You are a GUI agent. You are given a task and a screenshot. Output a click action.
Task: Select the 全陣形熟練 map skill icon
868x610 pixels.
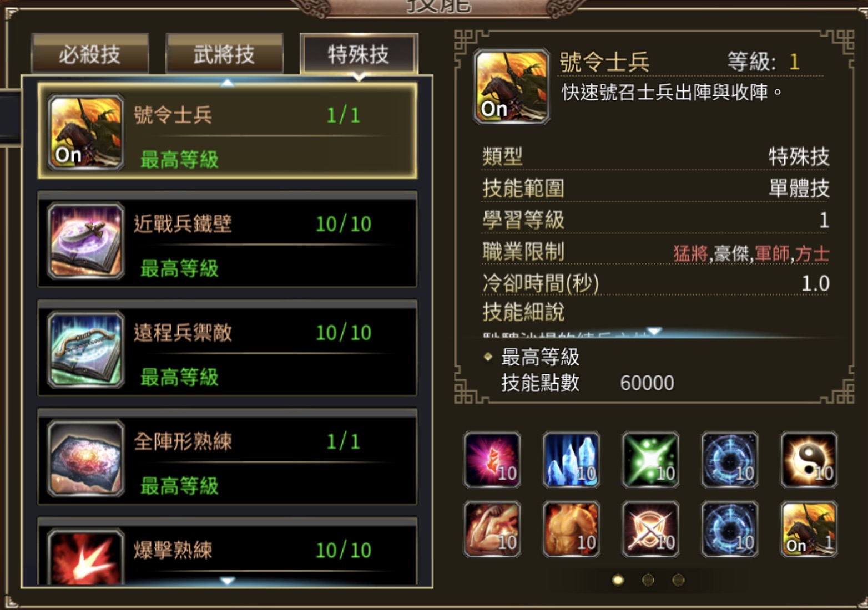coord(86,458)
